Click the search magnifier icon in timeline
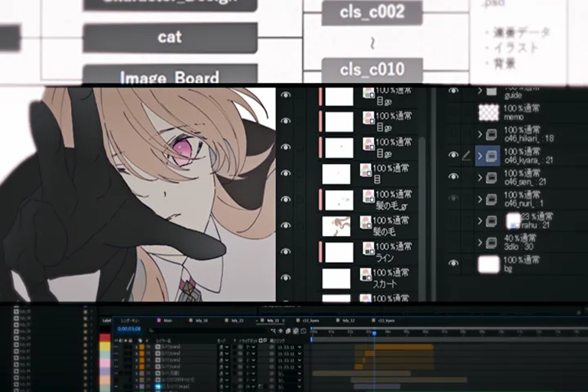Screen dimensions: 588x392 151,331
